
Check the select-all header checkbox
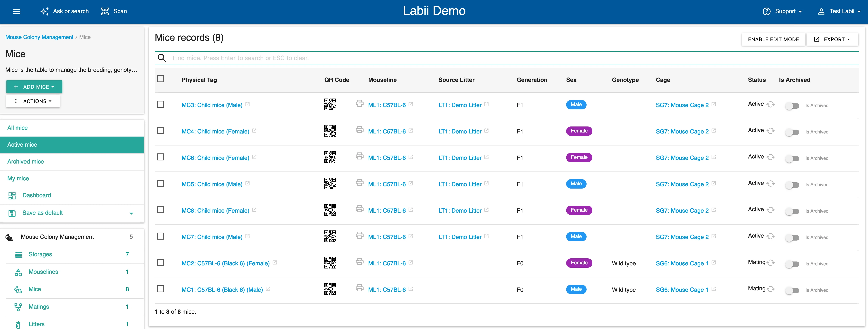pos(160,79)
